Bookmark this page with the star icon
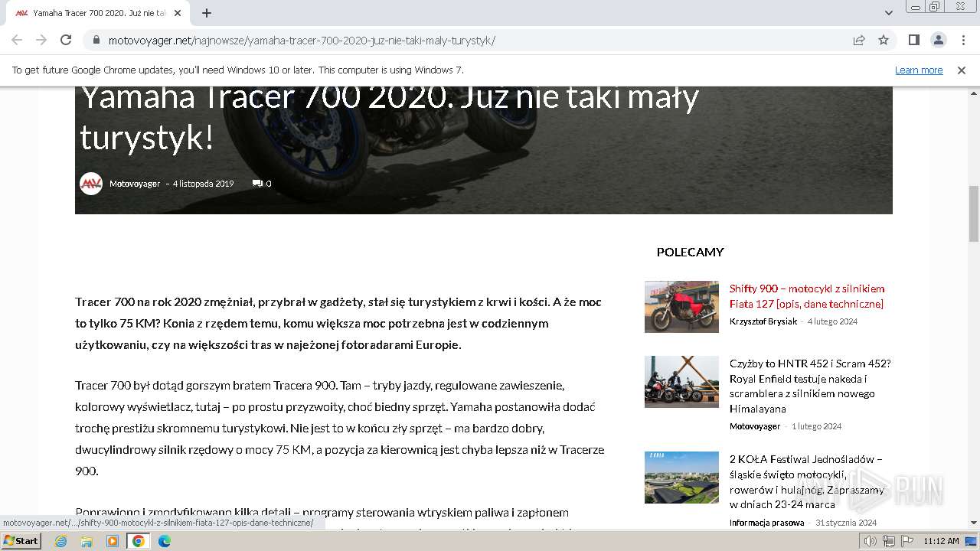The width and height of the screenshot is (980, 551). (884, 40)
